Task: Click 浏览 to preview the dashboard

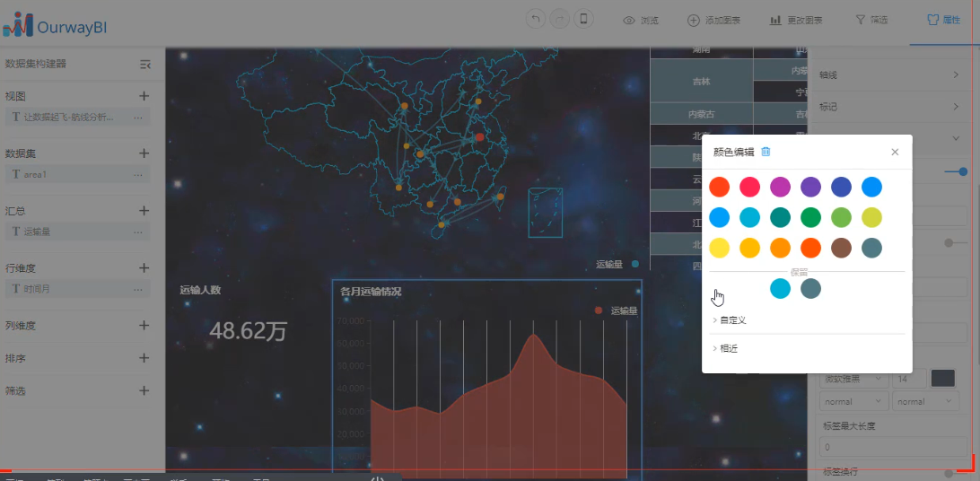Action: tap(641, 20)
